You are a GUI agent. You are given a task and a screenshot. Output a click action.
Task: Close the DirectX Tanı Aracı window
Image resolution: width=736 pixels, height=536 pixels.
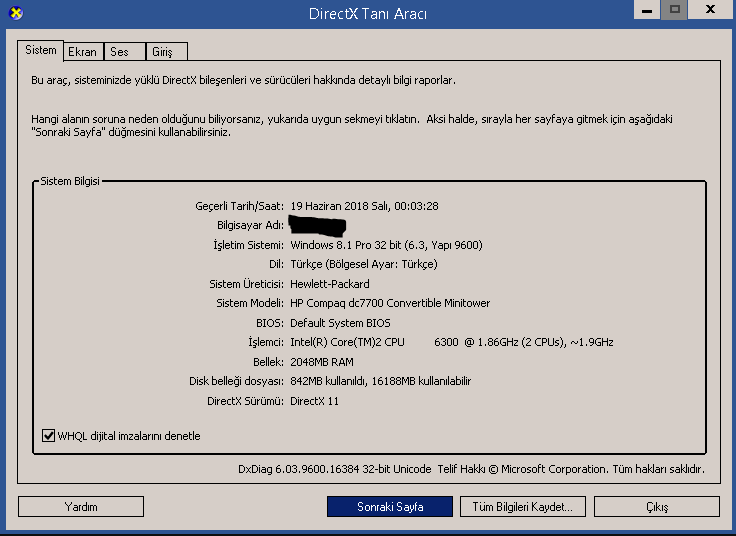(x=710, y=9)
